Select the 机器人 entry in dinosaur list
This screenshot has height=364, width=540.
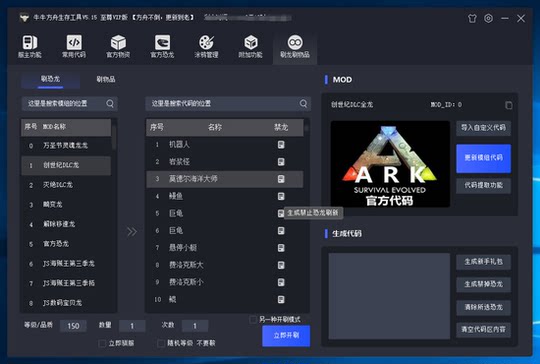(x=225, y=145)
